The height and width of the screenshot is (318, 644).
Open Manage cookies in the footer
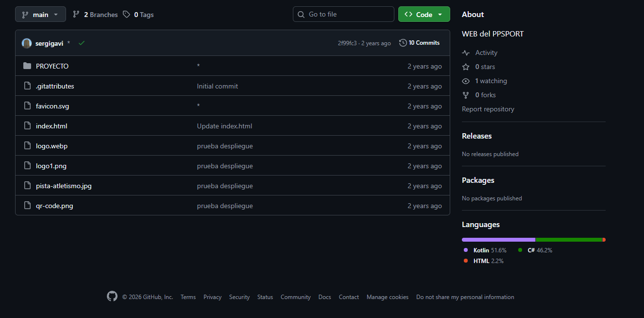387,297
